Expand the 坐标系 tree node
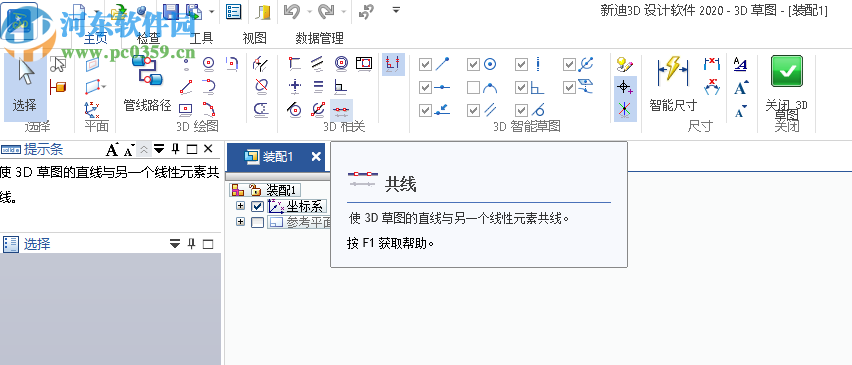852x365 pixels. 240,206
